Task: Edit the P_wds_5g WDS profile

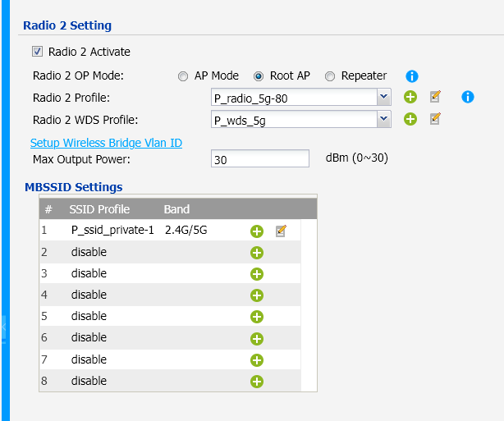Action: [435, 119]
